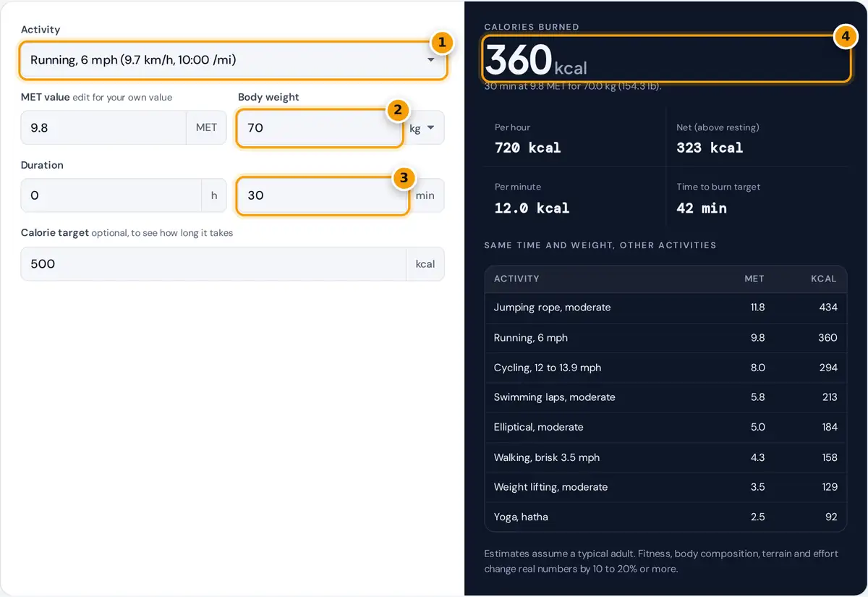Viewport: 868px width, 597px height.
Task: Click the KCAL column header
Action: pos(824,279)
